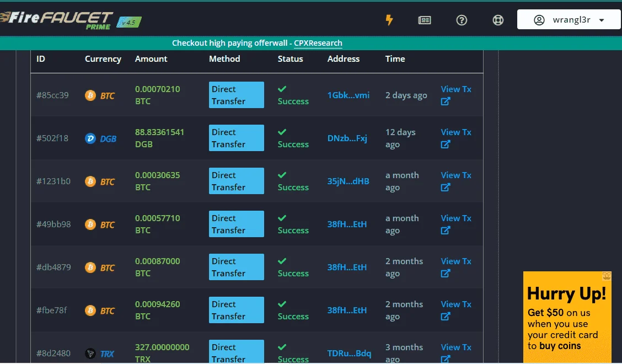Select transaction ID #502f18
Image resolution: width=622 pixels, height=364 pixels.
[52, 138]
